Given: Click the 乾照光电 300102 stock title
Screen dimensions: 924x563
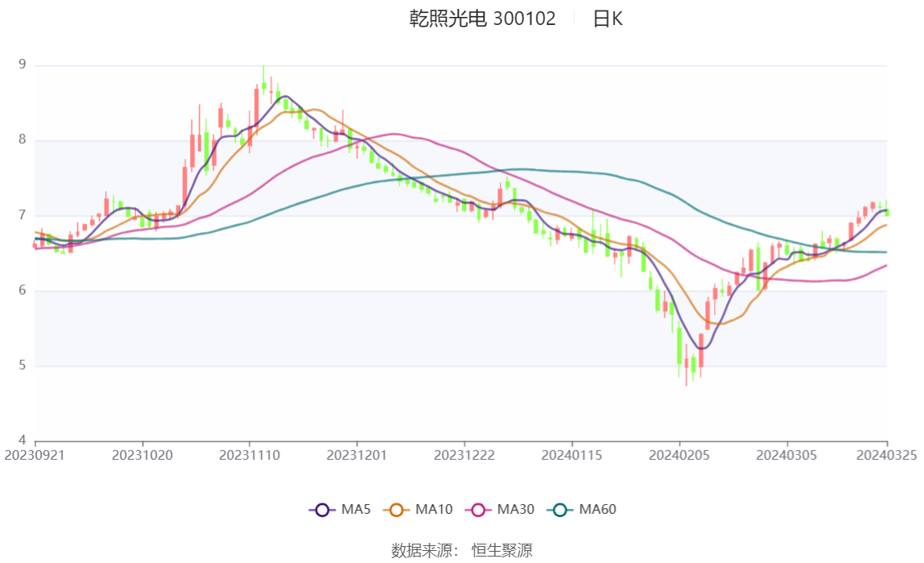Looking at the screenshot, I should point(483,19).
